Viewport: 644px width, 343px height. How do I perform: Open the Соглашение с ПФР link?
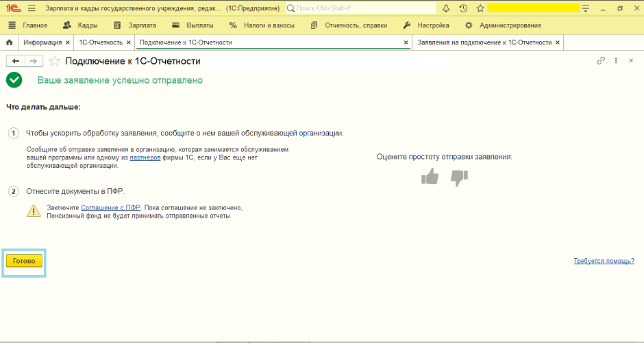110,207
